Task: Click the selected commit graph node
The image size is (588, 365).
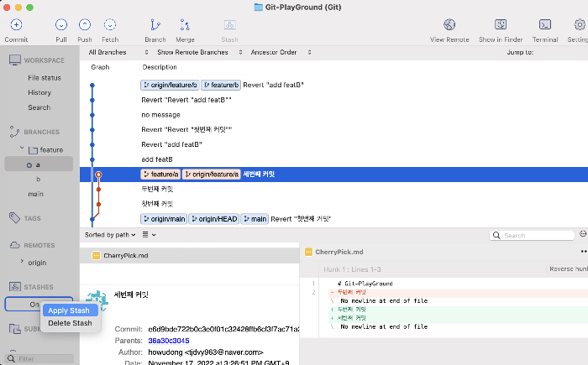Action: click(x=98, y=175)
